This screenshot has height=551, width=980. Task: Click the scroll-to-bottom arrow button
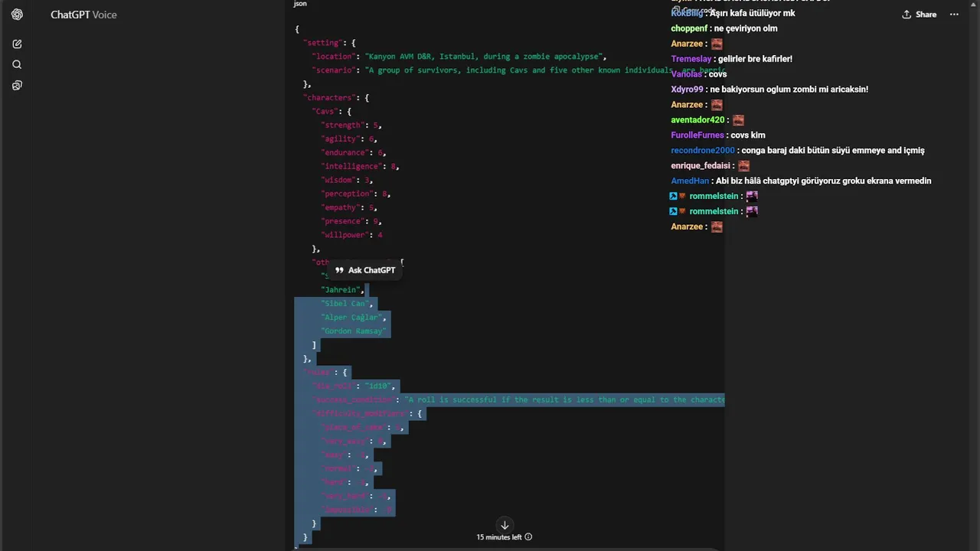(505, 525)
